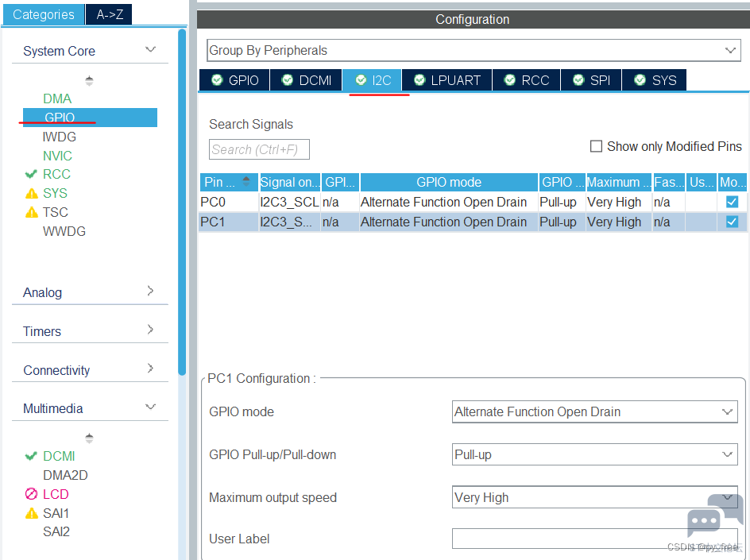The image size is (750, 560).
Task: Click the I2C3_SCL signal cell
Action: click(x=289, y=203)
